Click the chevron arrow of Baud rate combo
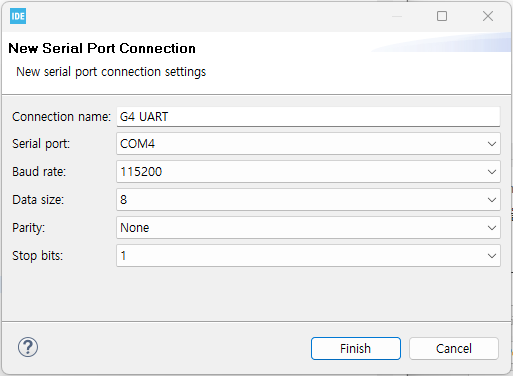Viewport: 513px width, 376px height. (x=492, y=172)
